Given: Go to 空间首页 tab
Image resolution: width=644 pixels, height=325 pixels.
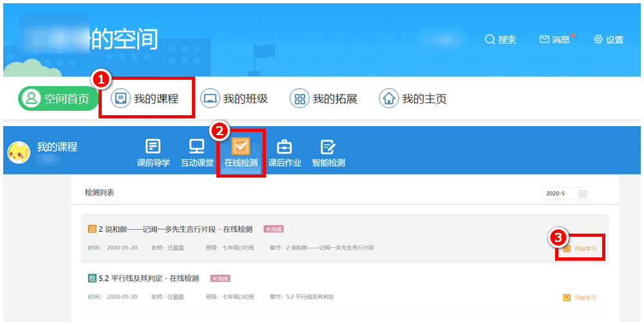Looking at the screenshot, I should (x=58, y=98).
